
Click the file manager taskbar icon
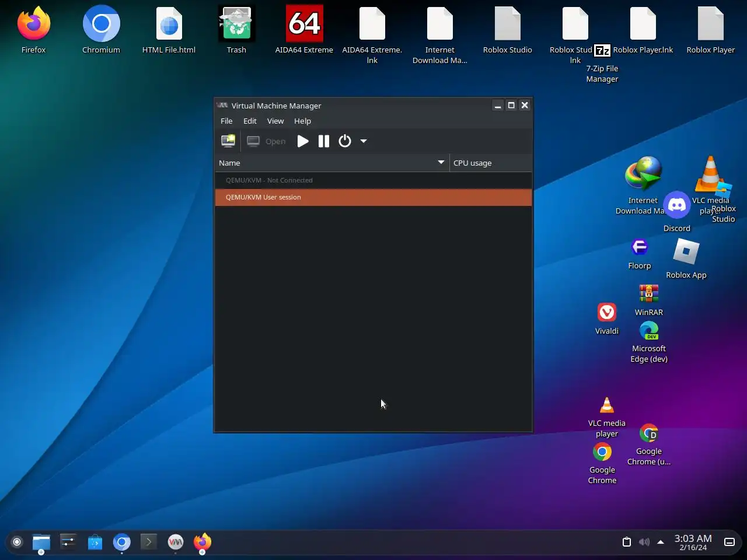pyautogui.click(x=41, y=542)
